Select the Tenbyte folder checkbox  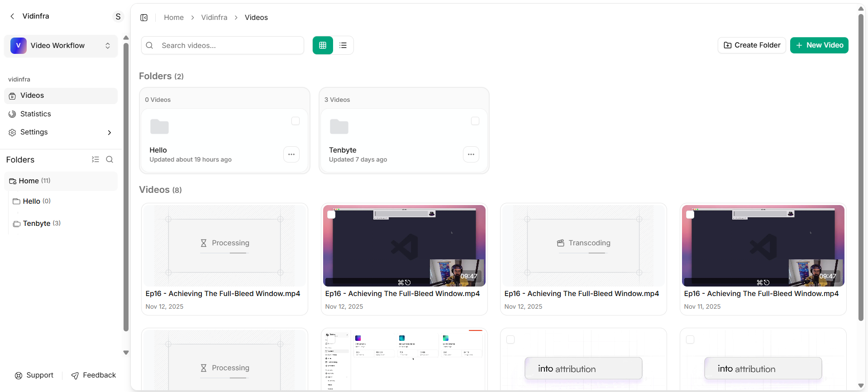coord(475,121)
